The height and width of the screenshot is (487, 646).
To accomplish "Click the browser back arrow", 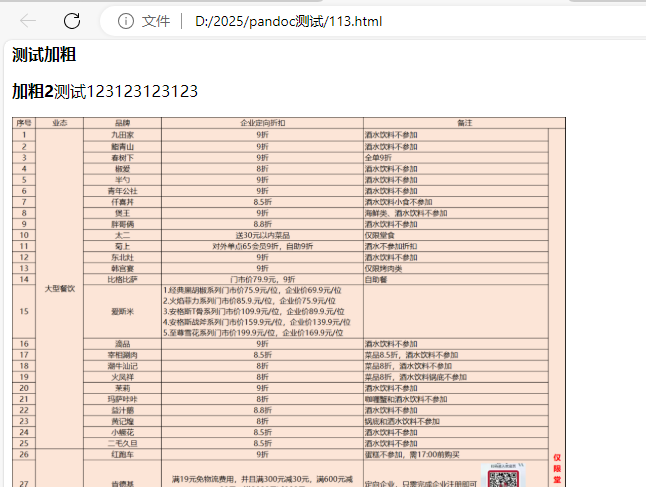I will (28, 21).
